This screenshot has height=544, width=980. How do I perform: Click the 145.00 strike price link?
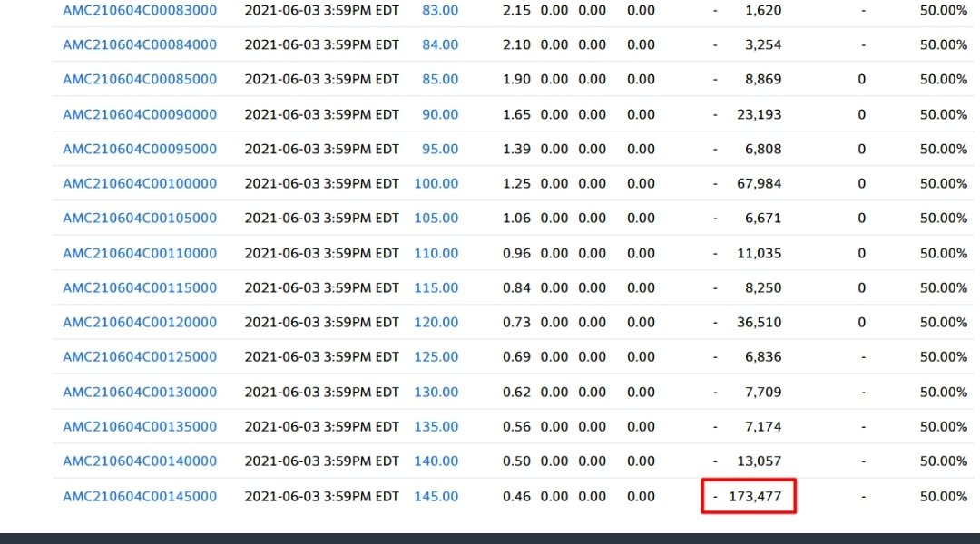(436, 497)
